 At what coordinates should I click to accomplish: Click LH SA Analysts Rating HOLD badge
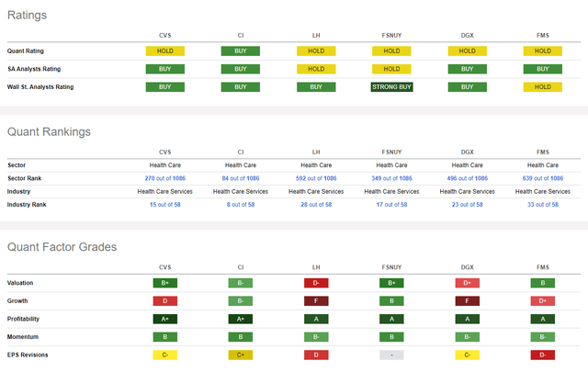tap(316, 69)
